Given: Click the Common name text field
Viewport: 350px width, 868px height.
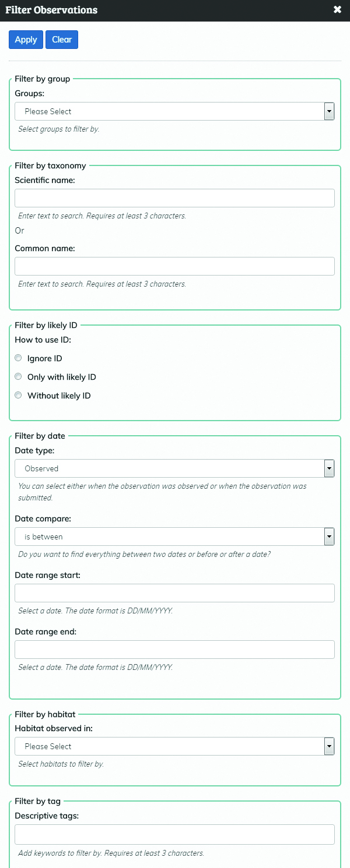Looking at the screenshot, I should click(x=174, y=266).
